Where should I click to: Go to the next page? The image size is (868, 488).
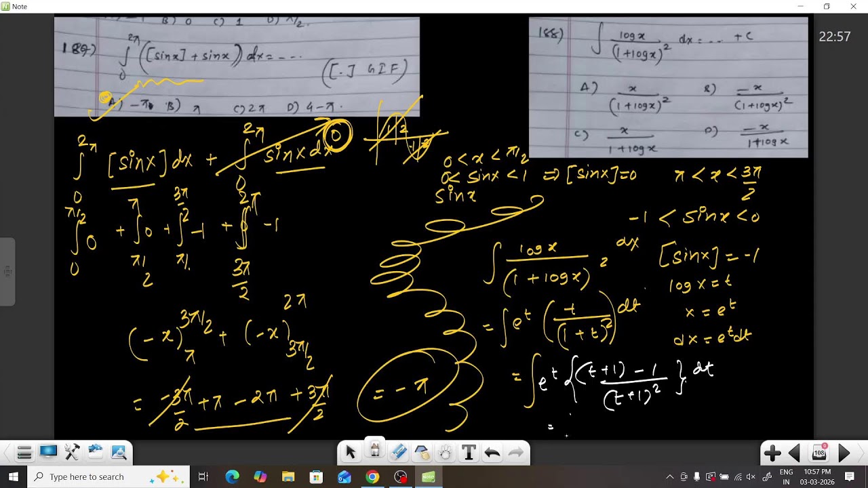click(x=844, y=453)
